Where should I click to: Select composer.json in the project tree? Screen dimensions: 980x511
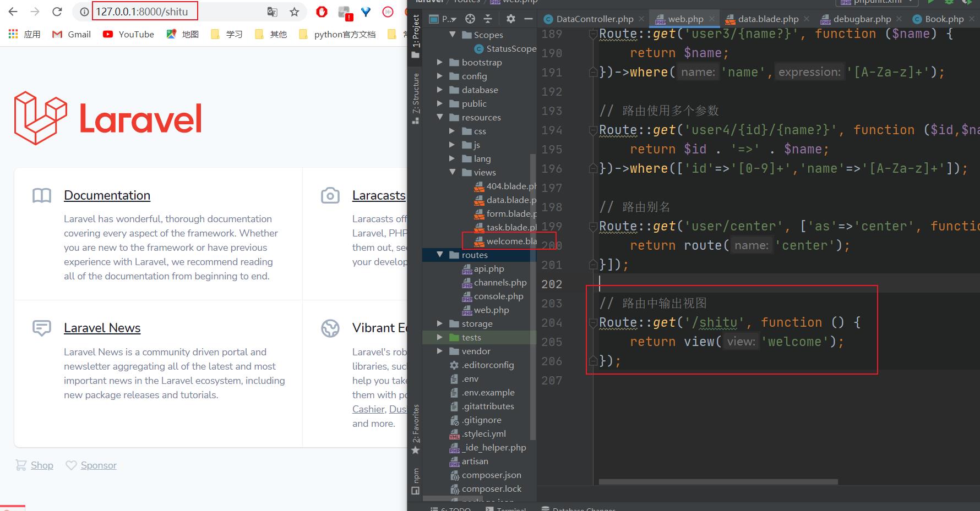486,475
